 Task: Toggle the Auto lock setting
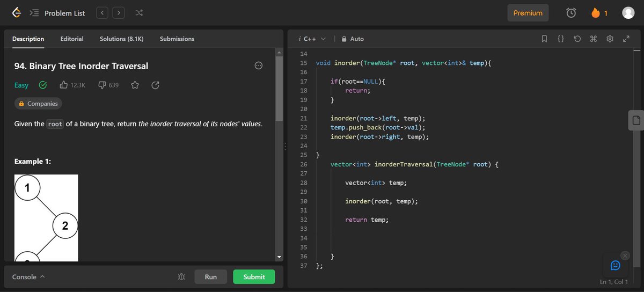(353, 39)
